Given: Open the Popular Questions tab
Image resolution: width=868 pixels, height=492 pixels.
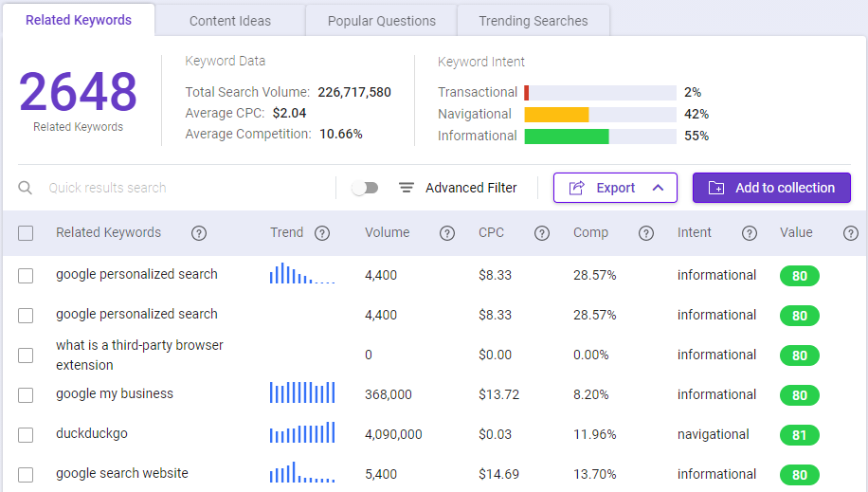Looking at the screenshot, I should [382, 21].
